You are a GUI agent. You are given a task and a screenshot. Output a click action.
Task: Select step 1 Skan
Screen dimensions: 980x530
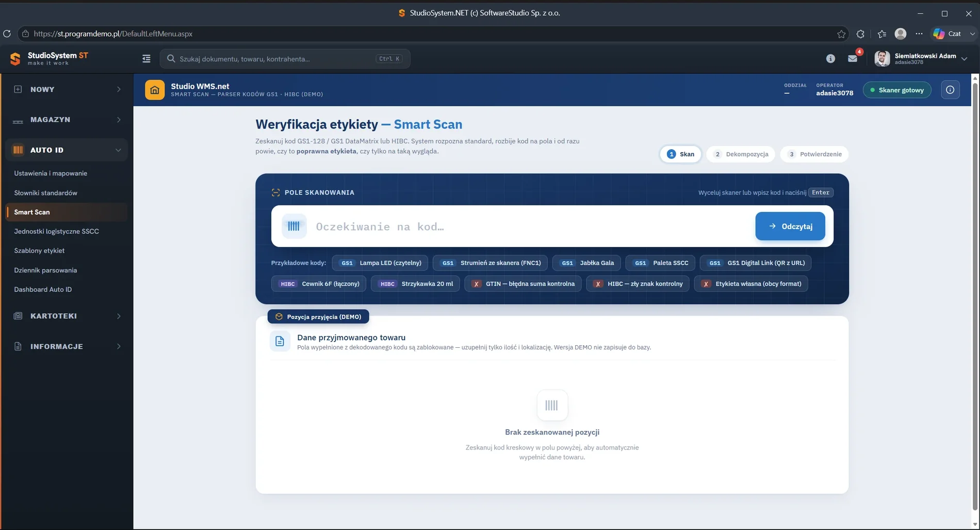pos(680,154)
